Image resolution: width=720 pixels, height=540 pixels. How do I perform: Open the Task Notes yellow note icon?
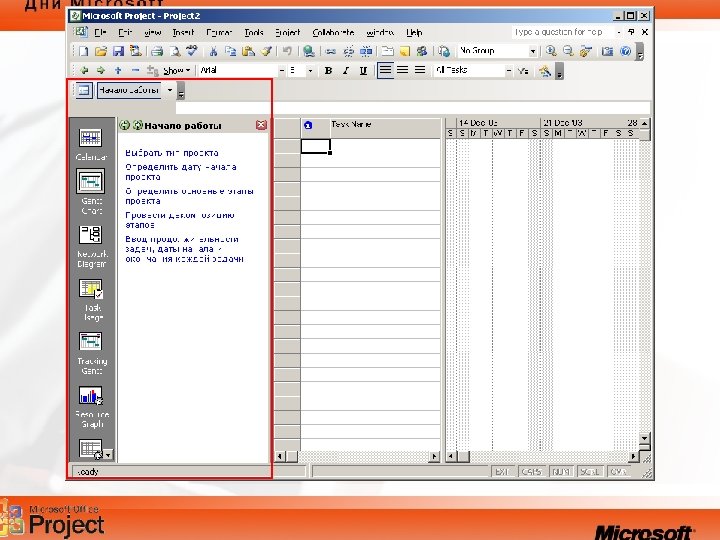coord(405,51)
